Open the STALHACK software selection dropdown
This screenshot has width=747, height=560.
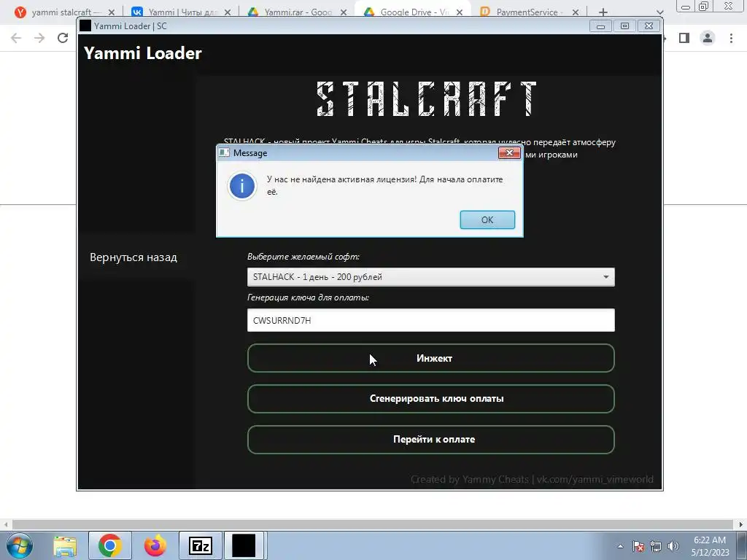[430, 277]
